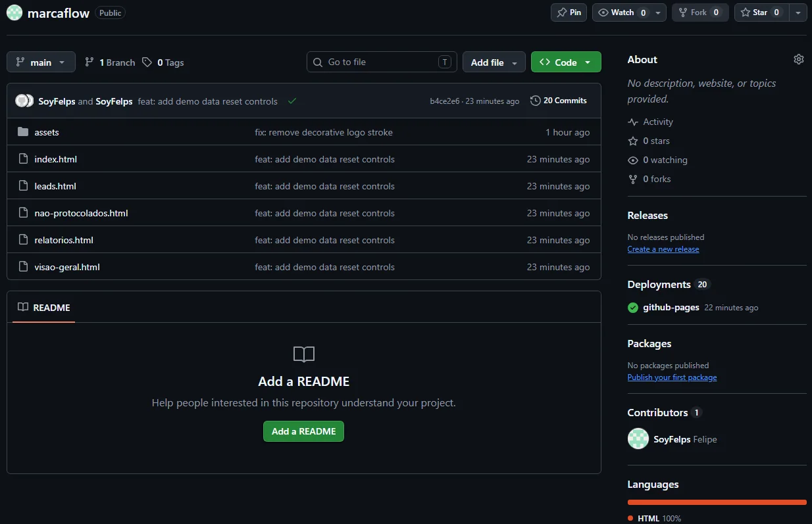The image size is (812, 524).
Task: Open the latest commit message link
Action: (208, 101)
